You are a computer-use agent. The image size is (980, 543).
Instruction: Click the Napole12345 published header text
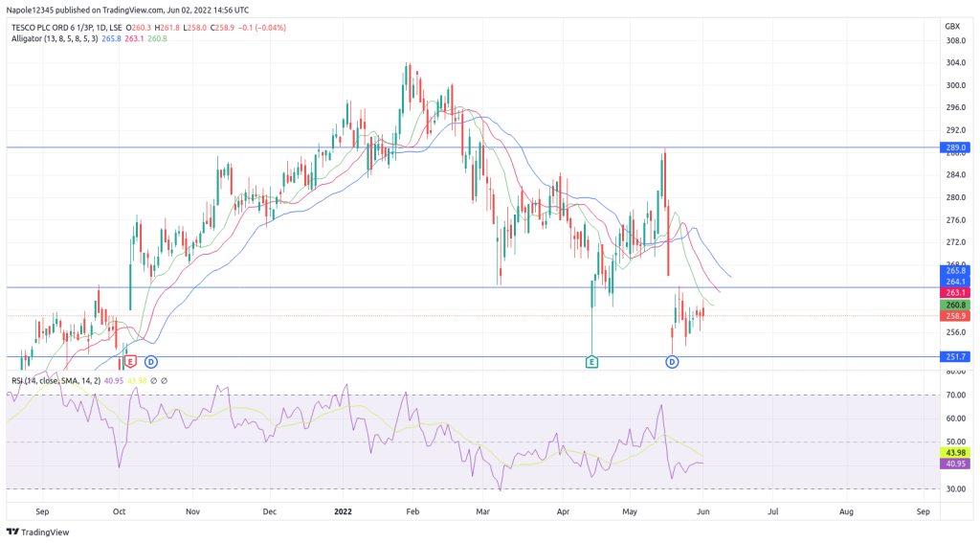pyautogui.click(x=127, y=10)
